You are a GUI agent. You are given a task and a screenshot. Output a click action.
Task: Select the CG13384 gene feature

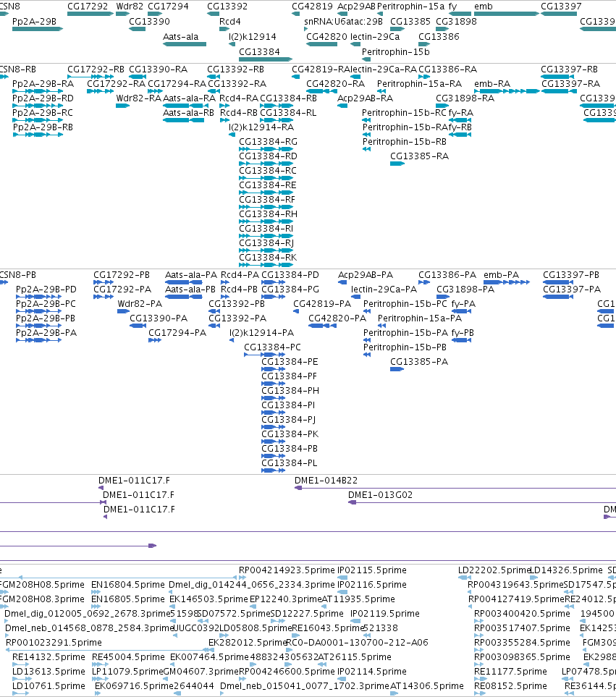[266, 59]
